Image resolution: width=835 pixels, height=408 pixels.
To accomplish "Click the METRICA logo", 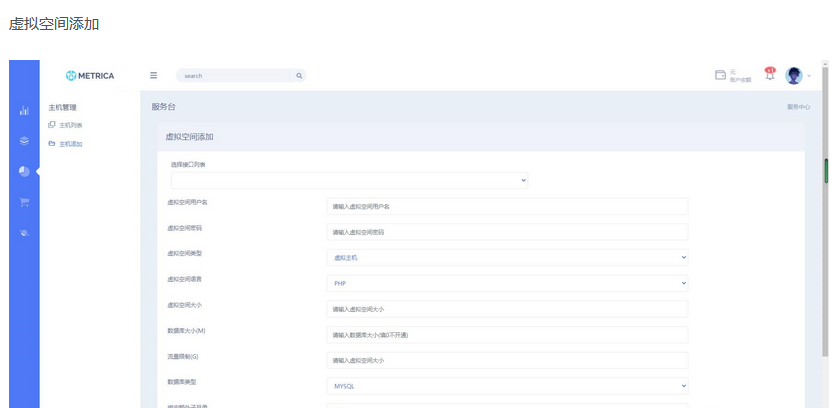I will pyautogui.click(x=90, y=76).
